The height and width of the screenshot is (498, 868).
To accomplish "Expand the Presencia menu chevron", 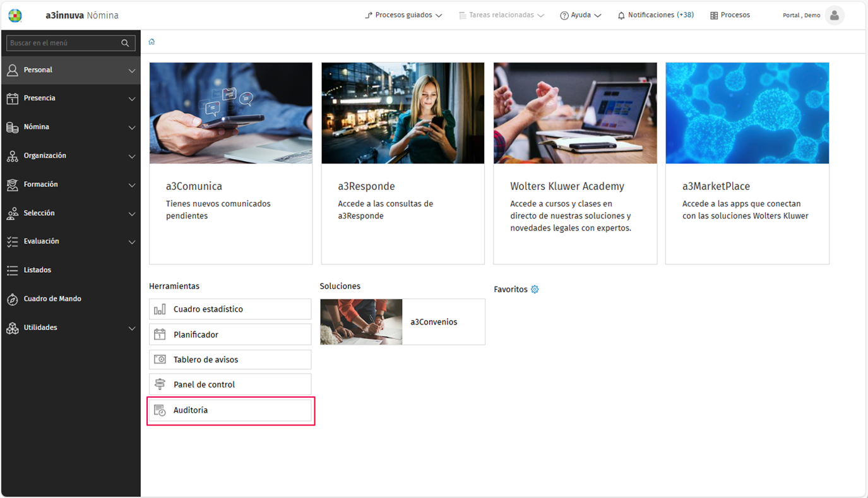I will (132, 99).
